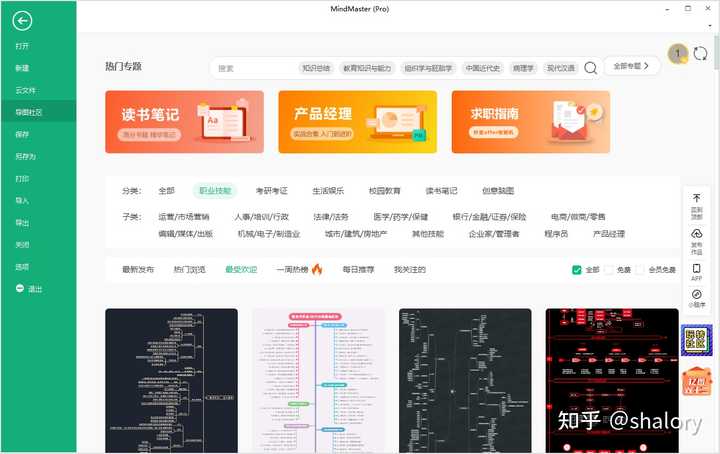Select the 程序员 subcategory
Viewport: 720px width, 454px height.
click(556, 234)
